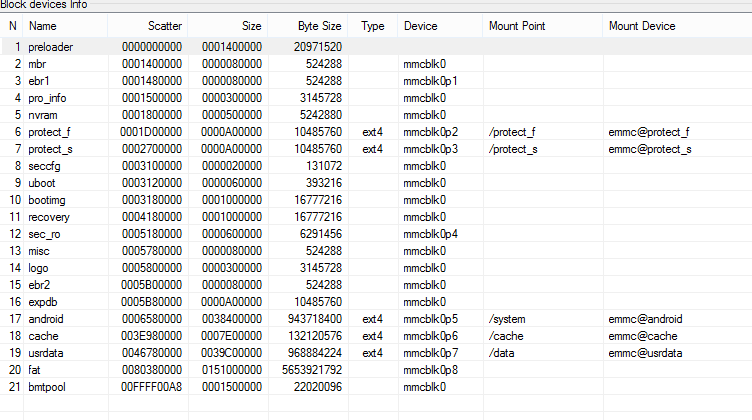The image size is (752, 420).
Task: Select the preloader row
Action: tap(376, 47)
